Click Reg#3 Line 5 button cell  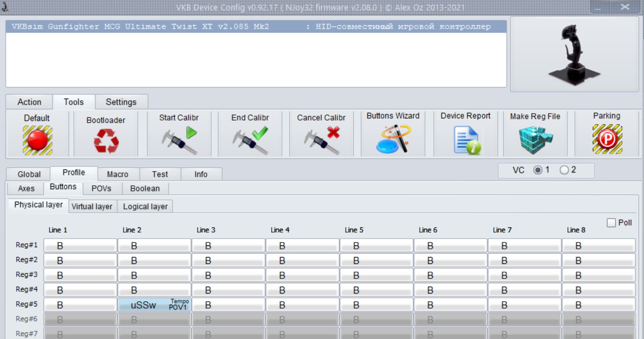(377, 275)
